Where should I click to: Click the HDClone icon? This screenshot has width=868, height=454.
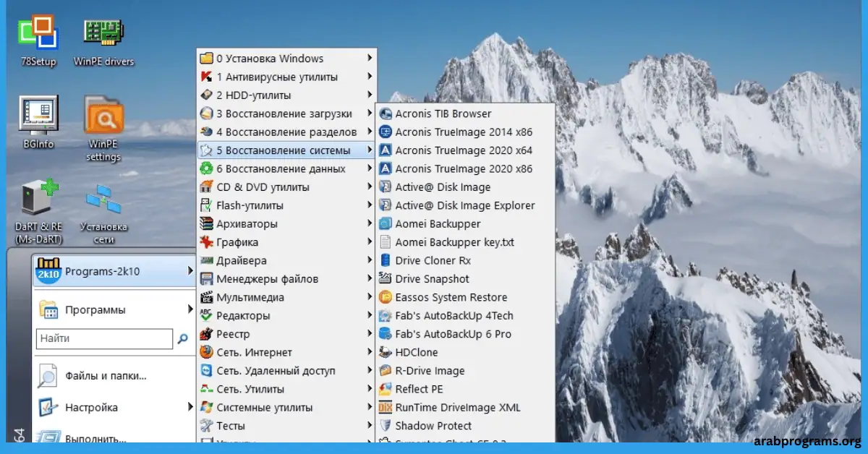coord(385,352)
